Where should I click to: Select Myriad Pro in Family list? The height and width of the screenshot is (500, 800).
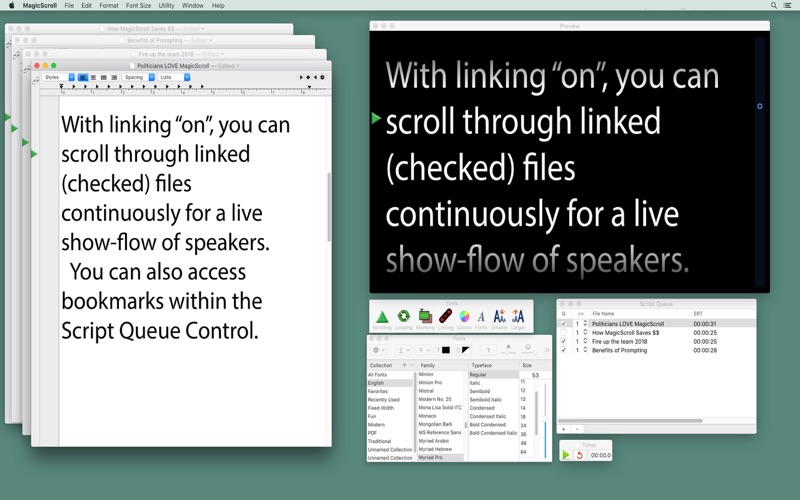tap(441, 458)
